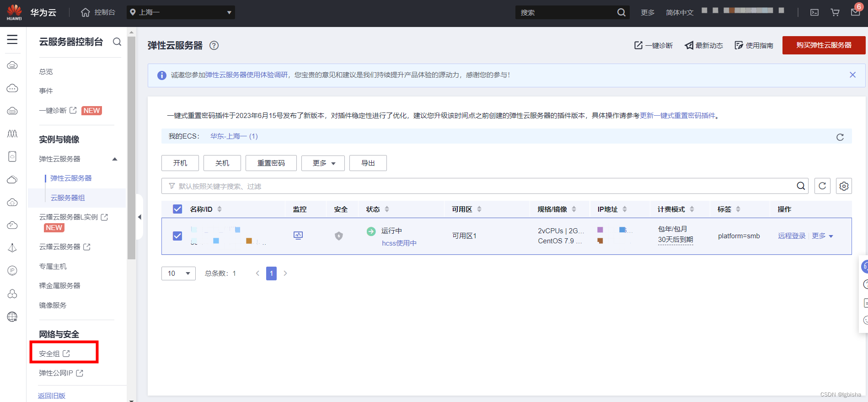The height and width of the screenshot is (402, 868).
Task: Collapse the sidebar with arrow handle
Action: tap(139, 217)
